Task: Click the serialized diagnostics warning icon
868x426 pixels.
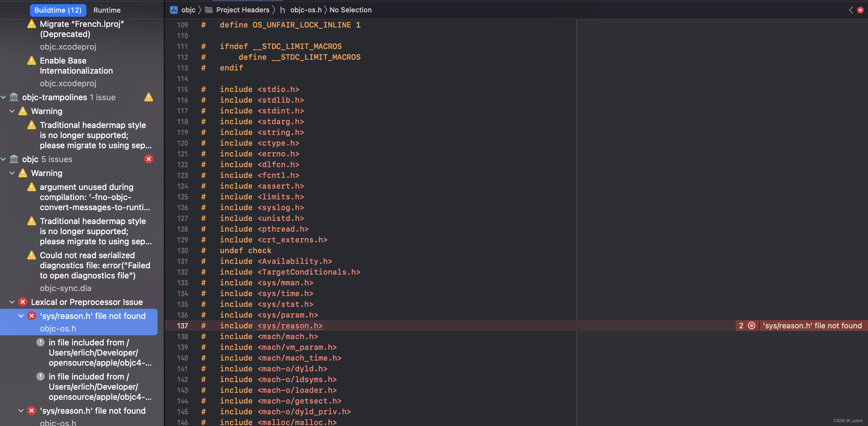Action: (31, 255)
